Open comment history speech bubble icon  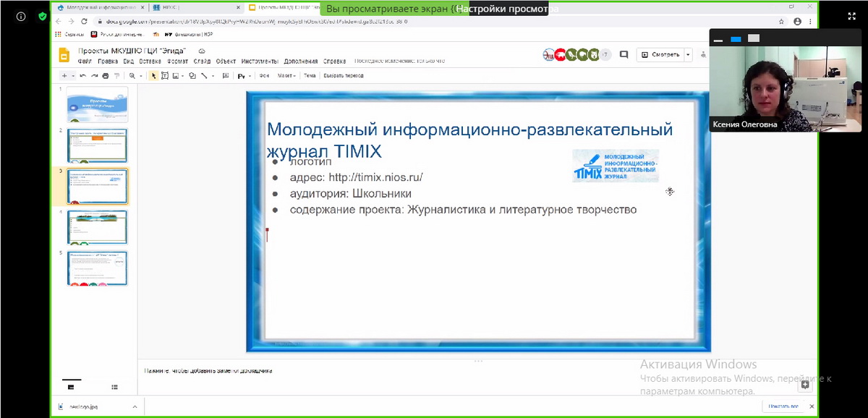coord(624,54)
